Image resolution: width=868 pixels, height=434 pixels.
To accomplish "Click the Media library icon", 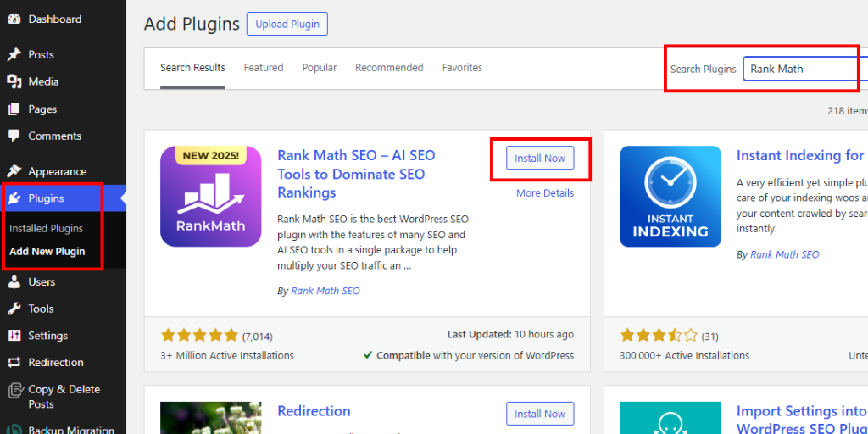I will tap(14, 82).
